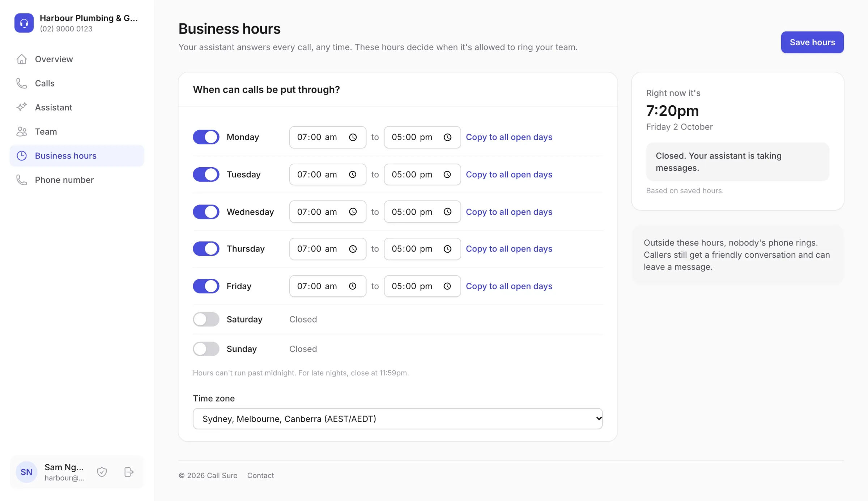Viewport: 868px width, 501px height.
Task: Copy Thursday hours to all open days
Action: click(509, 249)
